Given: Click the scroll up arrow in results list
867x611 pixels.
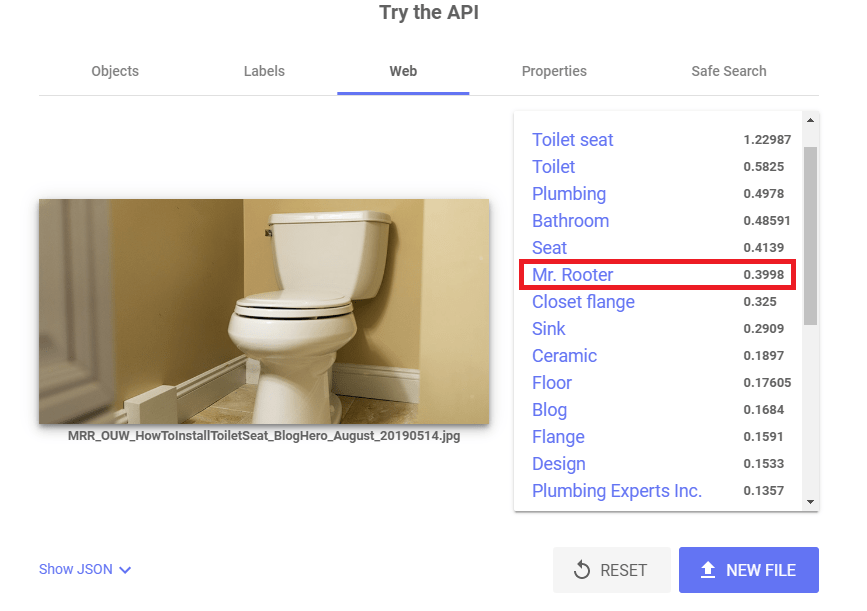Looking at the screenshot, I should pyautogui.click(x=810, y=121).
